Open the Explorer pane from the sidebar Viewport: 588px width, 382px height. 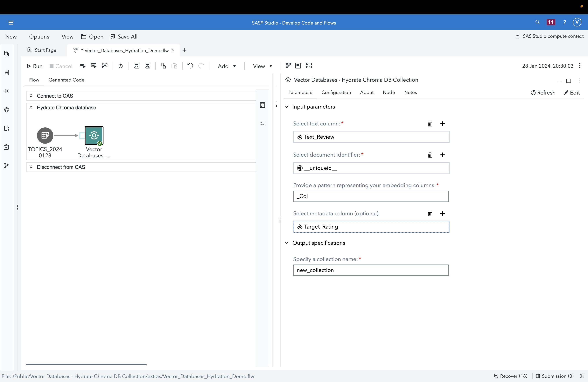click(7, 54)
